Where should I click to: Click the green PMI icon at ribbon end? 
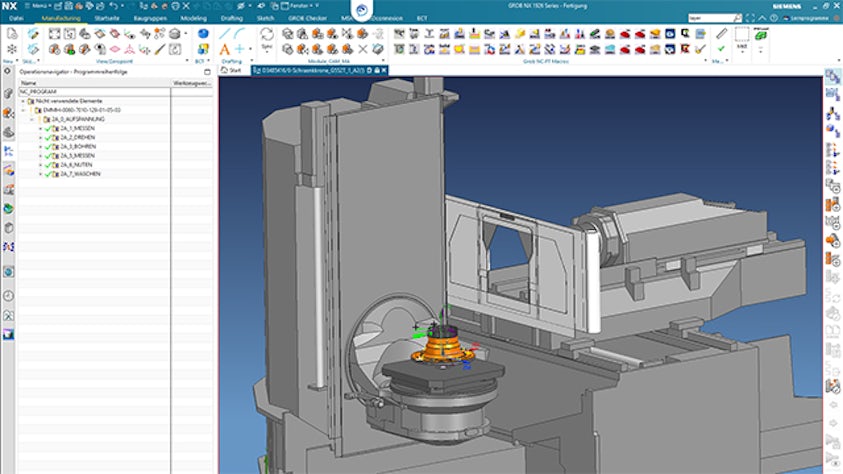pyautogui.click(x=761, y=35)
